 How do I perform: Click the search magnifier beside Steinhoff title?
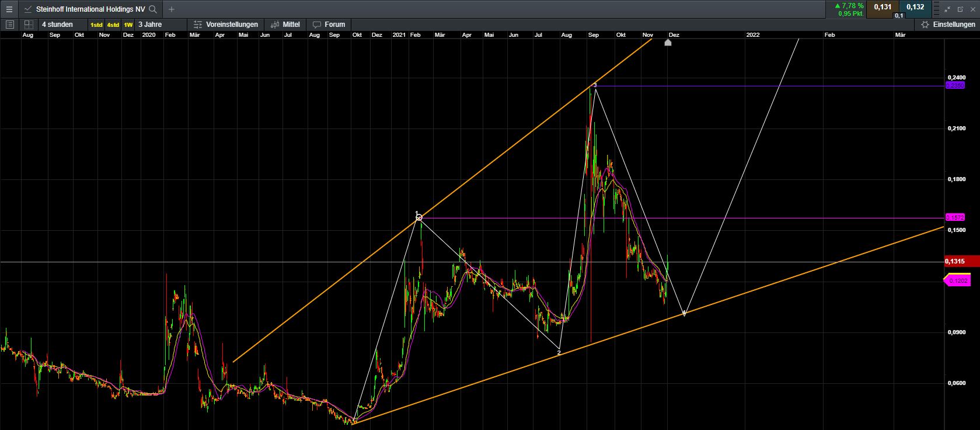pos(153,9)
